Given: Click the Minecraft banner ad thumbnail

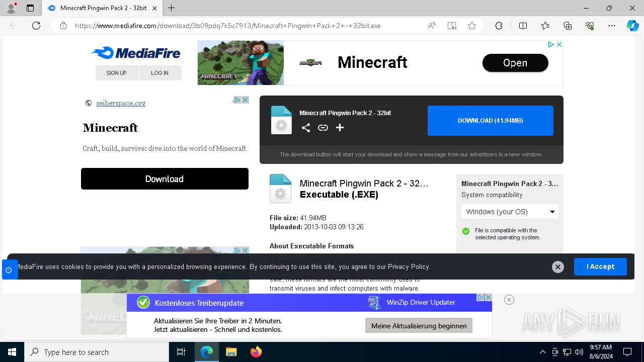Looking at the screenshot, I should (240, 63).
